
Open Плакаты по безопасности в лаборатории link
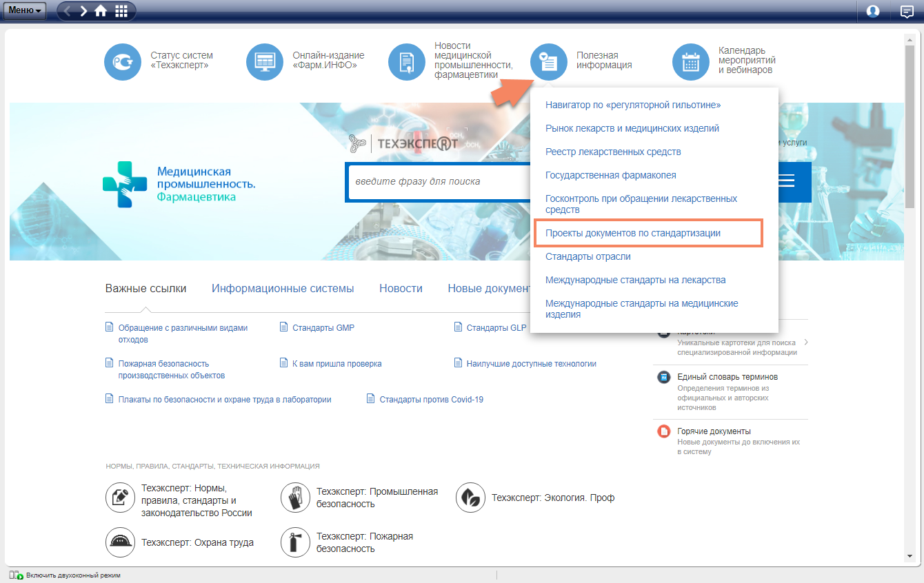coord(225,399)
